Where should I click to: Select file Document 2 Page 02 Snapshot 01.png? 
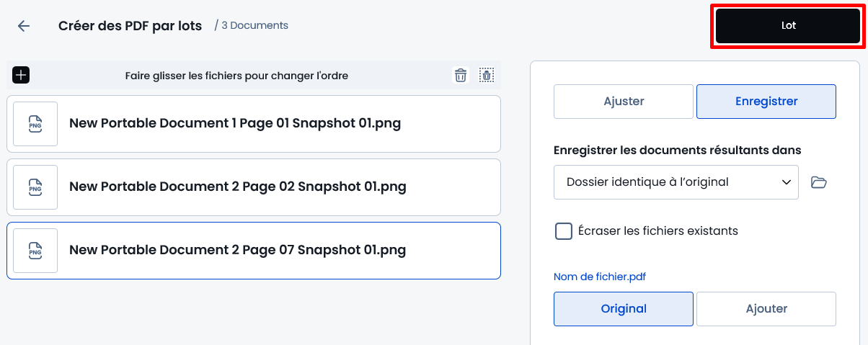(254, 187)
